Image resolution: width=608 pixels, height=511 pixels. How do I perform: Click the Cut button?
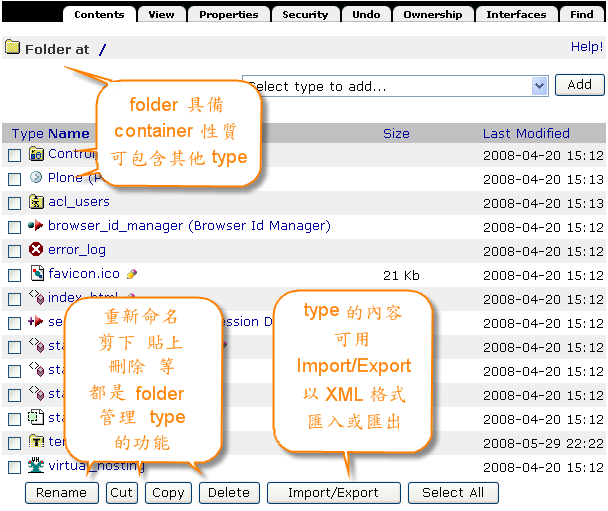click(x=121, y=493)
